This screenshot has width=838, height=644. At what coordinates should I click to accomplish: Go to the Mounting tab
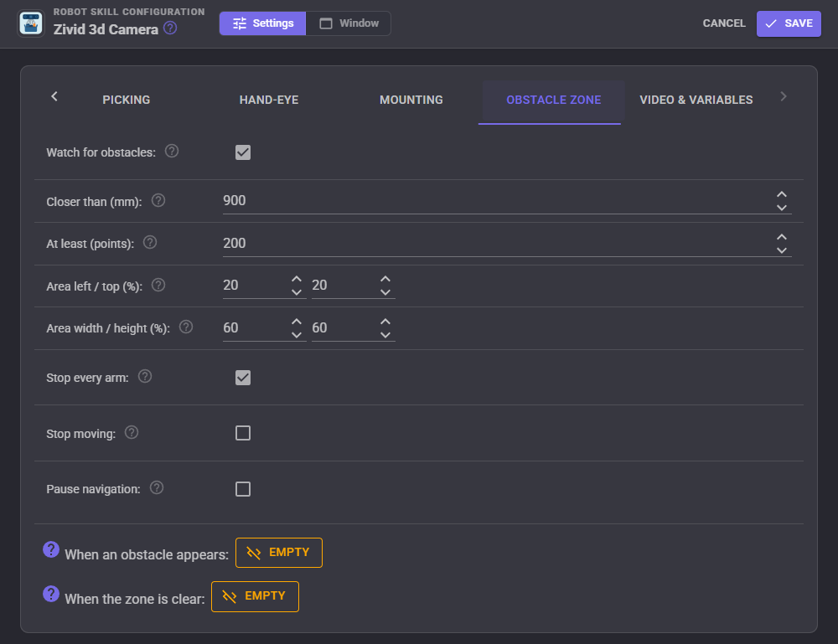point(411,100)
